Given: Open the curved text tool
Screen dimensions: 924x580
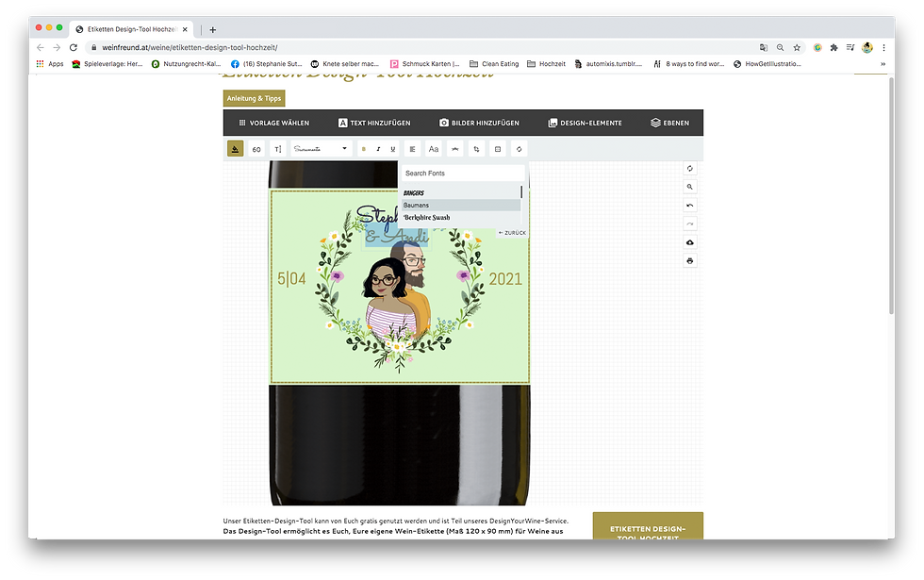Looking at the screenshot, I should click(454, 149).
